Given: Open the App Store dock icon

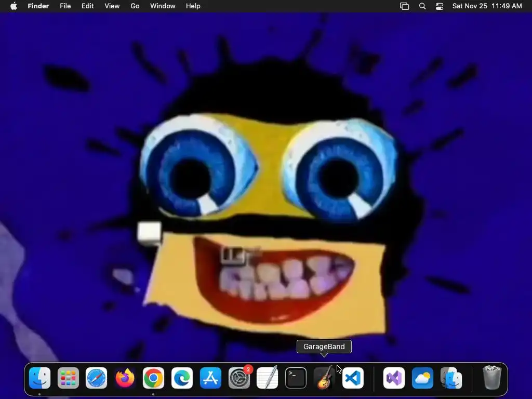Looking at the screenshot, I should point(210,378).
